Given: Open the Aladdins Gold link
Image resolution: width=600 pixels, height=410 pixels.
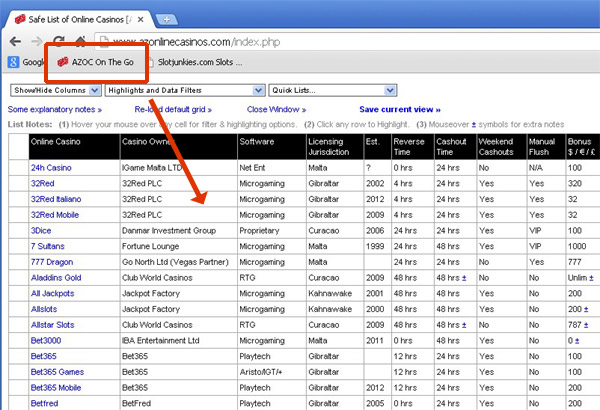Looking at the screenshot, I should [x=56, y=278].
